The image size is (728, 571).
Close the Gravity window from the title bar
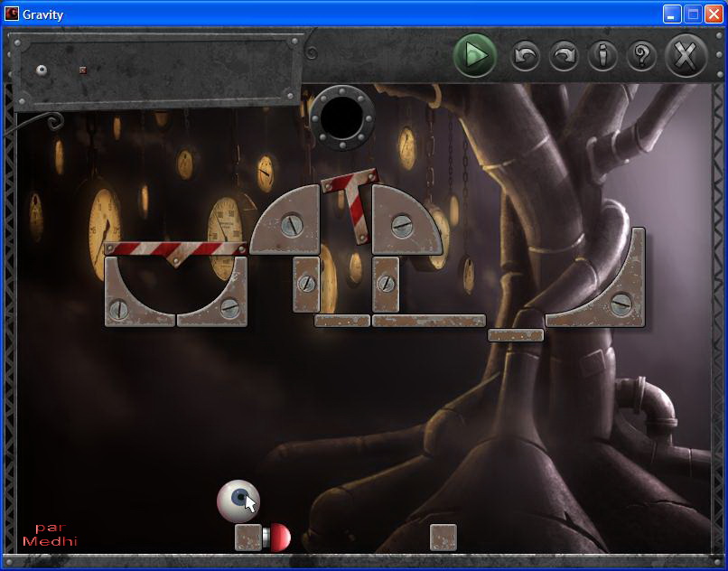(x=714, y=14)
